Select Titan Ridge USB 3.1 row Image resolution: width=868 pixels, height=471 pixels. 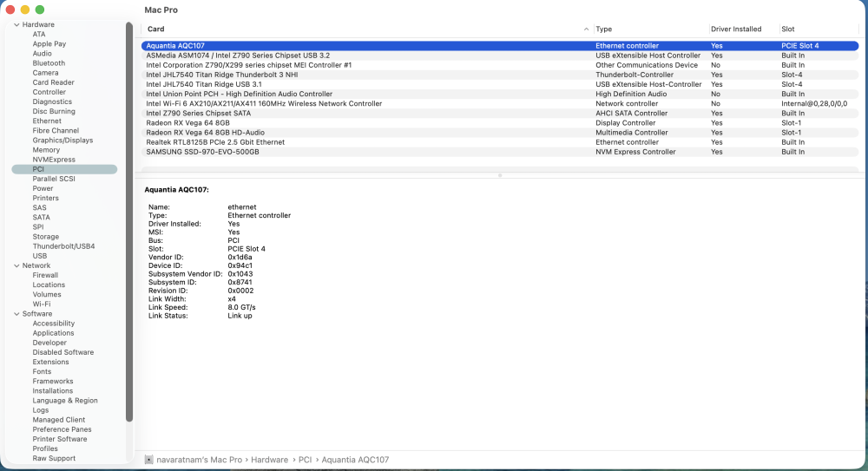coord(500,85)
